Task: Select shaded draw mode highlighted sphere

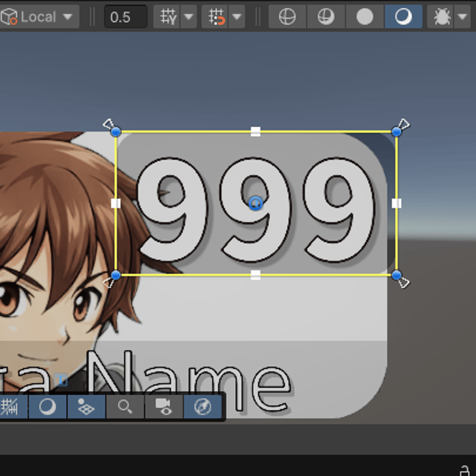Action: (404, 17)
